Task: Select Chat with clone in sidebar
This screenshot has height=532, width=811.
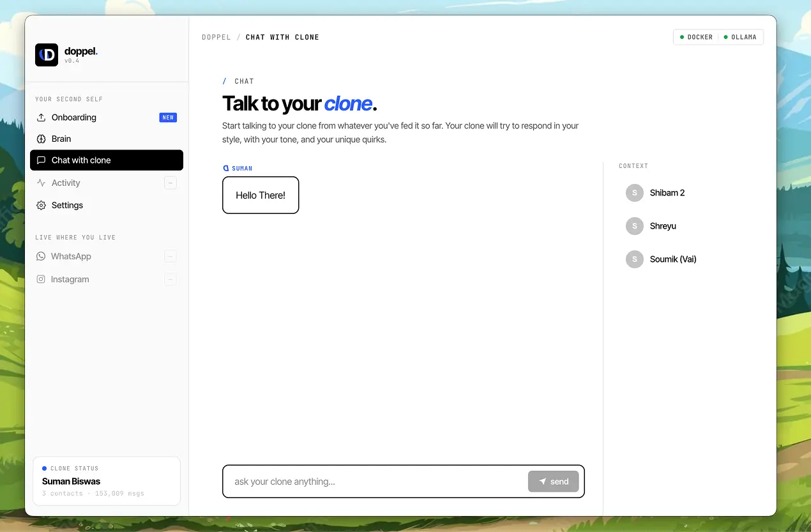Action: (x=107, y=160)
